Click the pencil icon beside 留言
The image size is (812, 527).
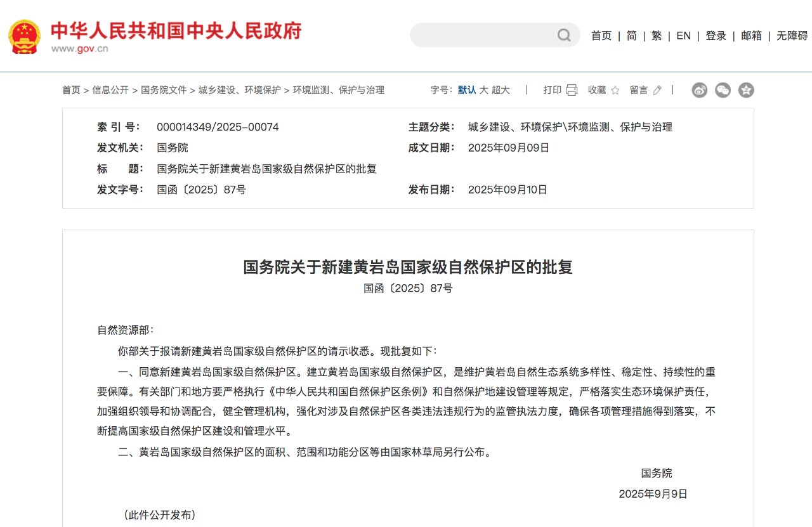click(657, 90)
